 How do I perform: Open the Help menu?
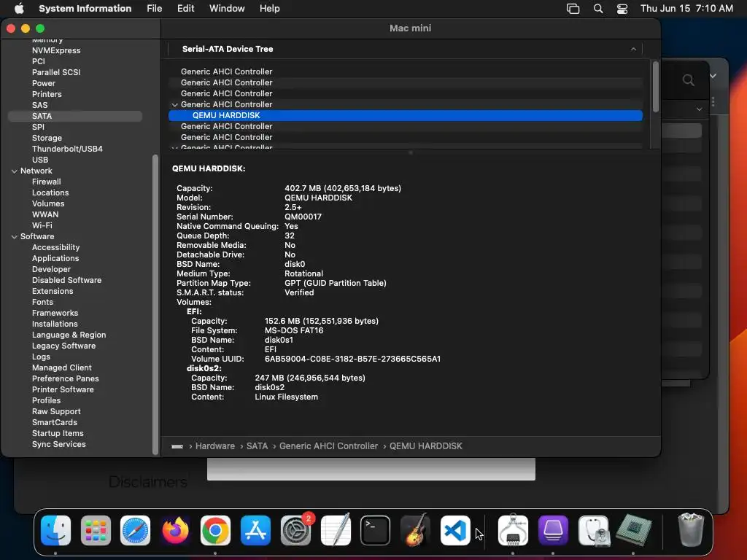coord(270,9)
